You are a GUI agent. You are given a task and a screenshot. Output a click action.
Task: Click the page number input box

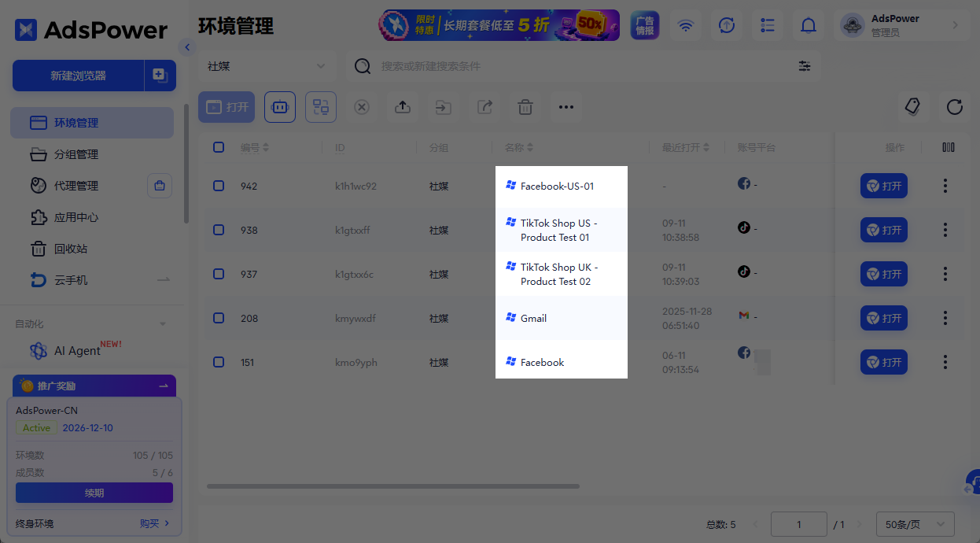point(799,524)
